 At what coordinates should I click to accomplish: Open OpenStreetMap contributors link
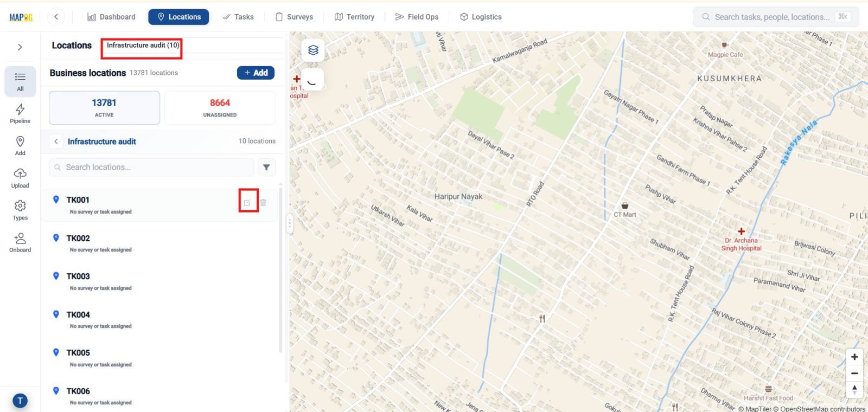tap(819, 409)
